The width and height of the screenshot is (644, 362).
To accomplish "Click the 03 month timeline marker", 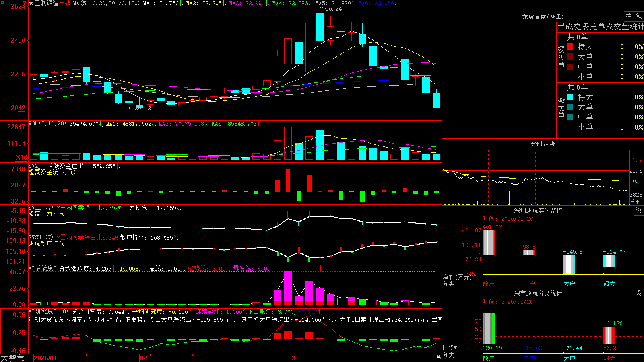I will click(292, 358).
